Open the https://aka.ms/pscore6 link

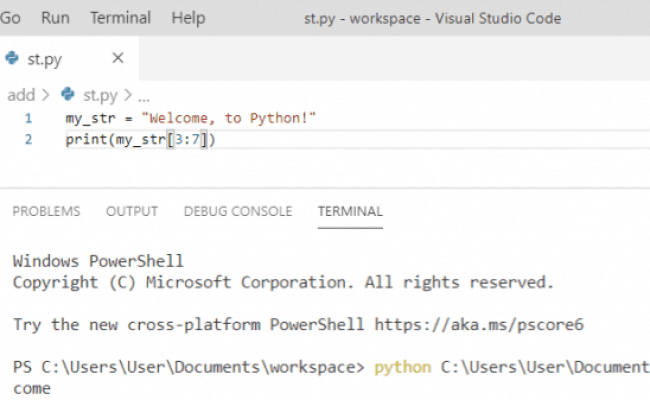point(479,325)
